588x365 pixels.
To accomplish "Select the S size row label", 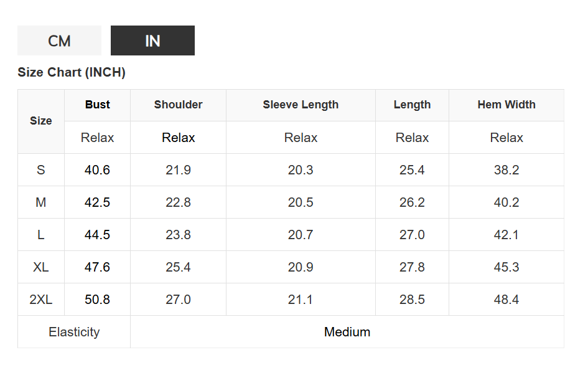I will pyautogui.click(x=41, y=170).
